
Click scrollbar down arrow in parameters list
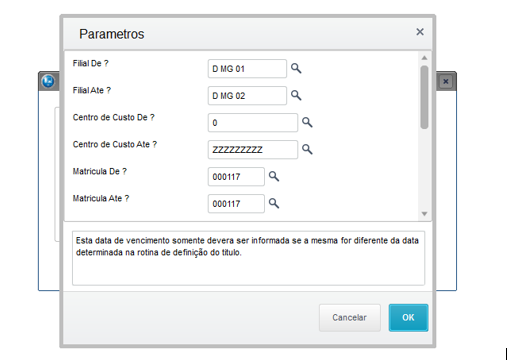[424, 214]
